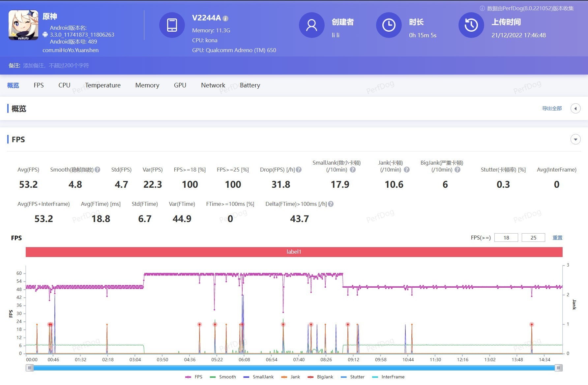Open help icon next to Drop(FPS)
The width and height of the screenshot is (588, 385).
point(299,170)
